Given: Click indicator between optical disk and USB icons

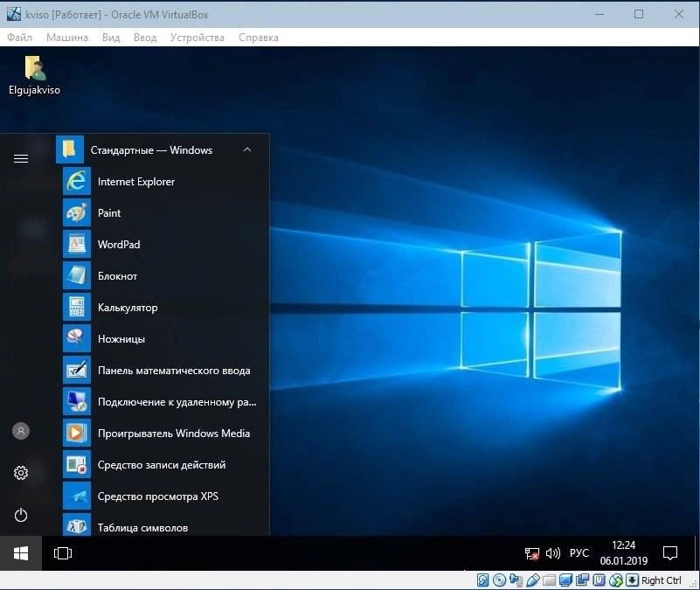Looking at the screenshot, I should [516, 580].
